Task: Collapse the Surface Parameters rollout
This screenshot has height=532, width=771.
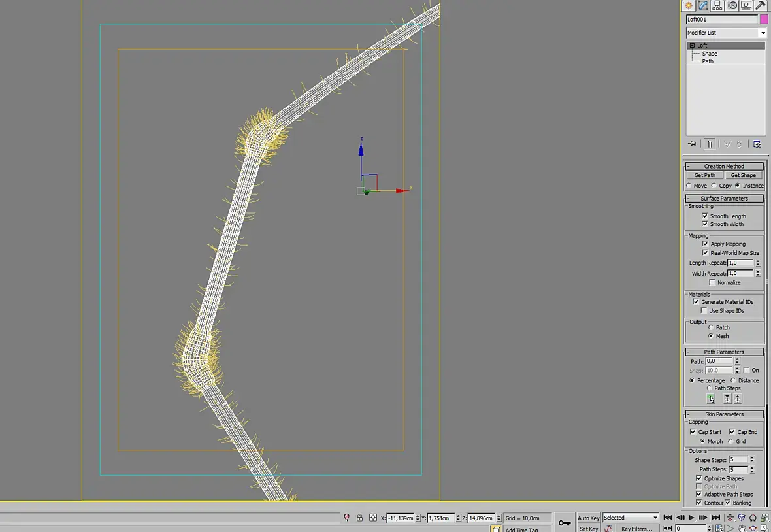Action: (725, 198)
